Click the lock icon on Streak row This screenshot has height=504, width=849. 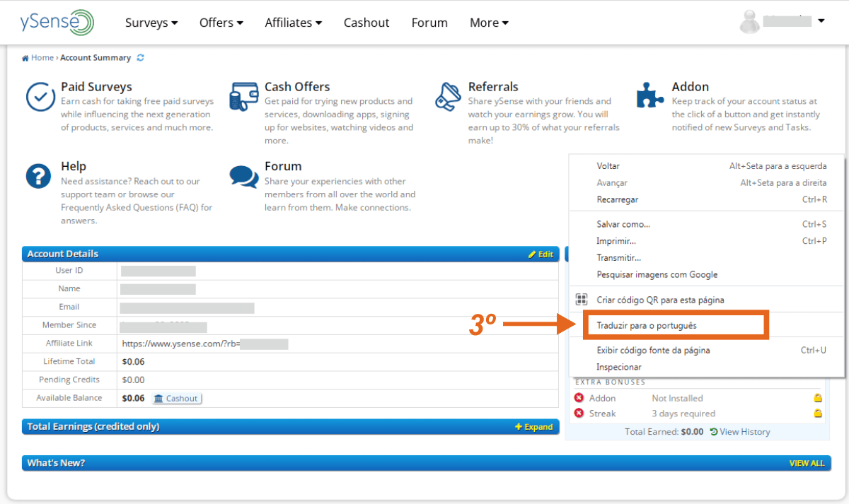818,414
